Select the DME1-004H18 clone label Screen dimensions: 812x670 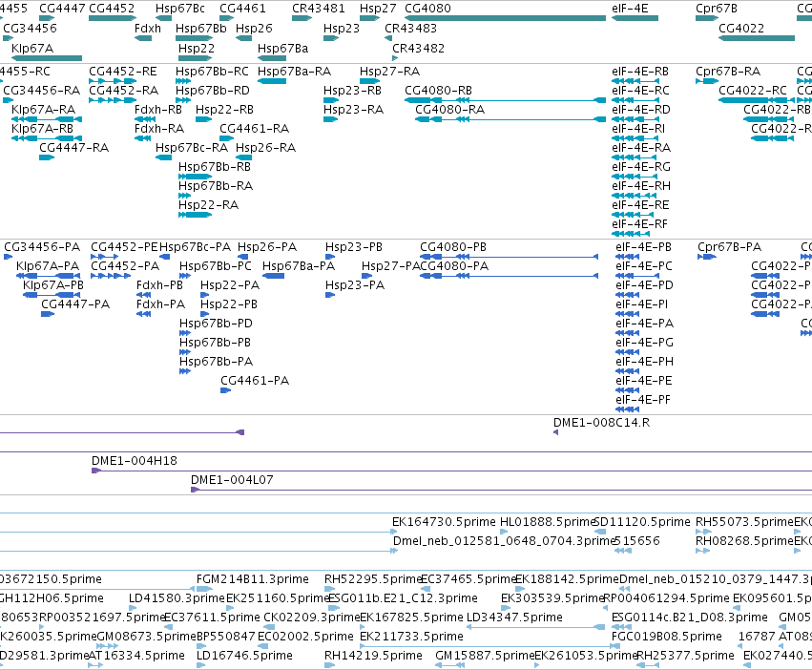click(135, 461)
